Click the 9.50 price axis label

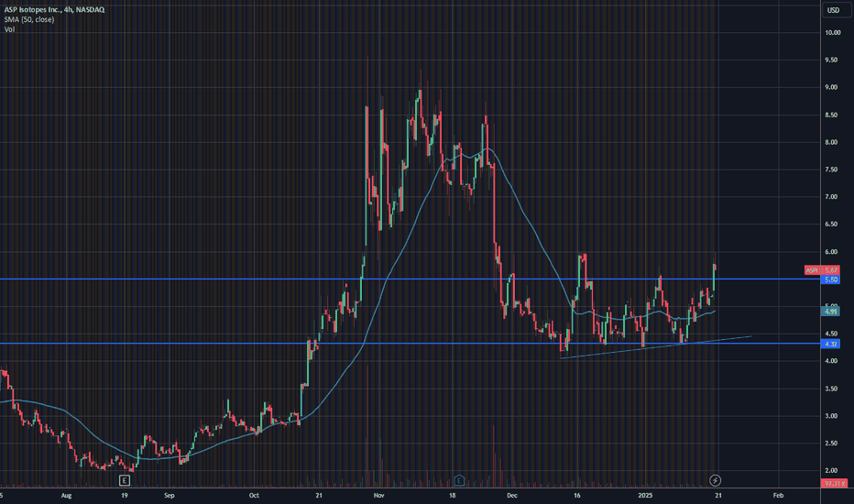pos(831,60)
